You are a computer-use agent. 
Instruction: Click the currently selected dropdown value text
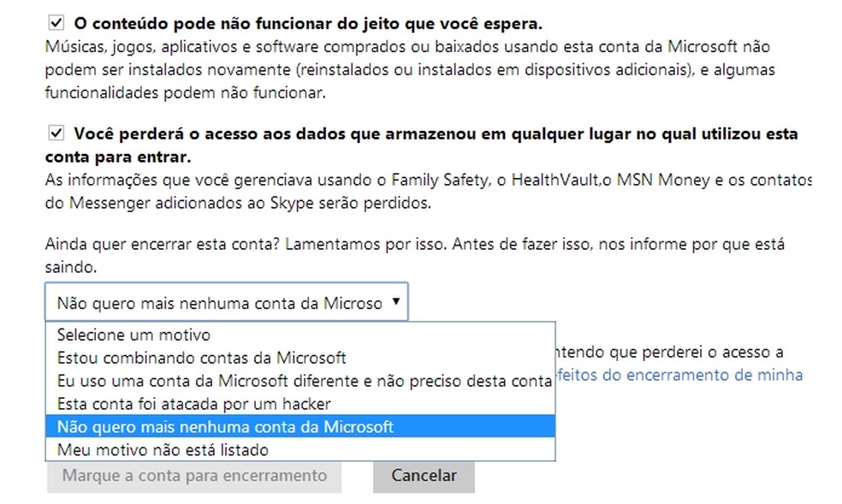click(x=214, y=301)
